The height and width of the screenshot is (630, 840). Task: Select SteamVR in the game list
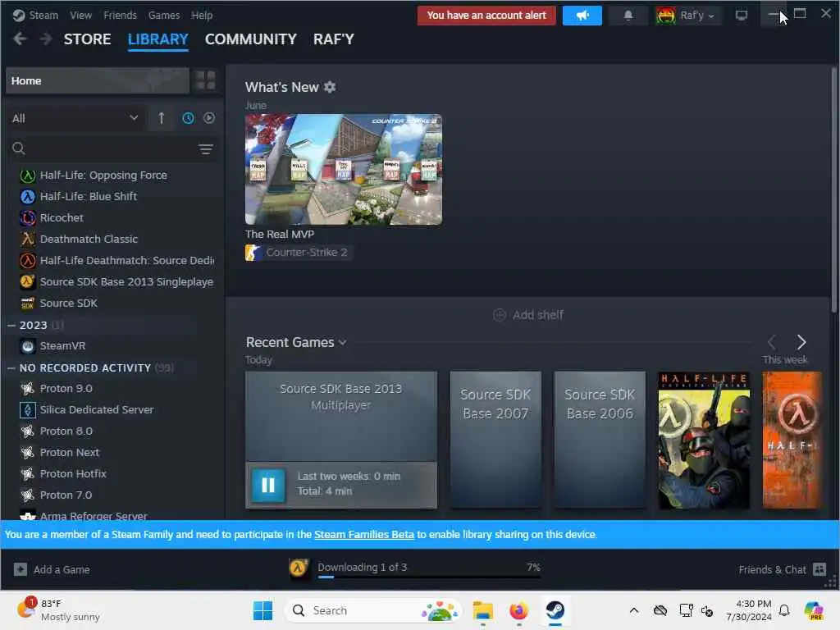pyautogui.click(x=62, y=346)
